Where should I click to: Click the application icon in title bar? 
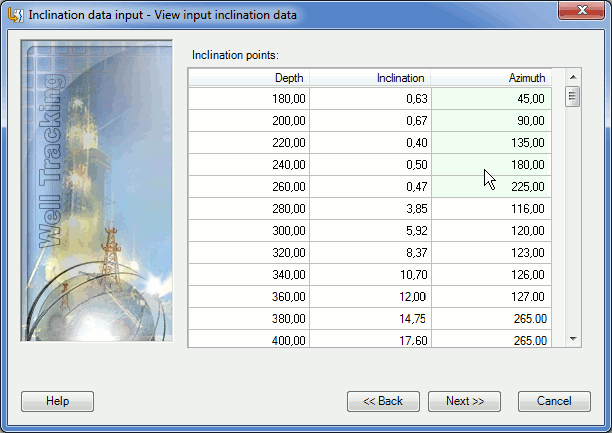click(x=16, y=15)
